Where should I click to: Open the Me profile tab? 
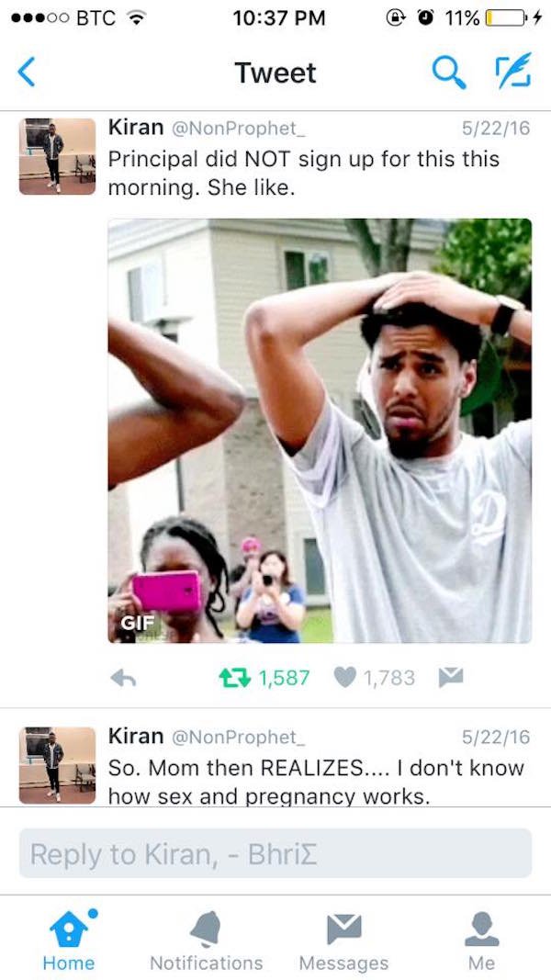tap(481, 939)
